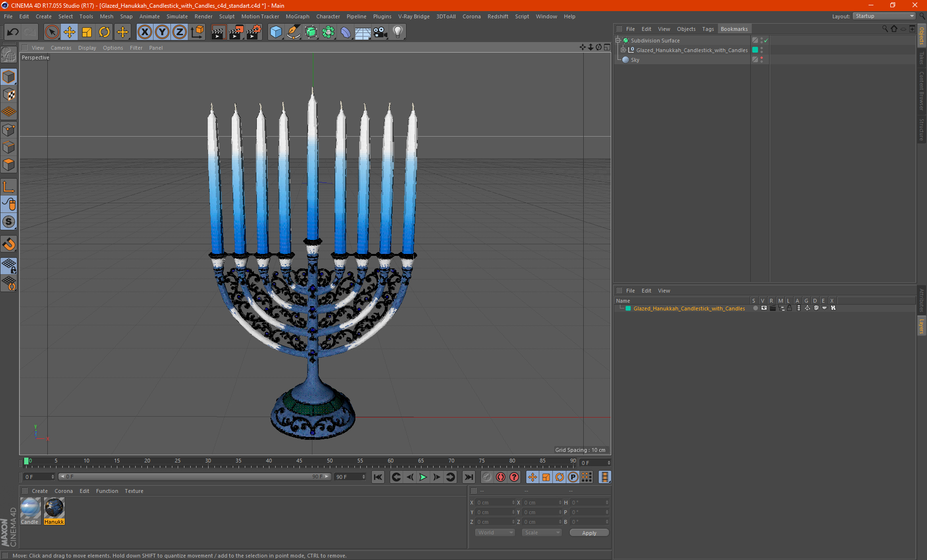Screen dimensions: 927x560
Task: Toggle Autokeying button
Action: (x=501, y=477)
